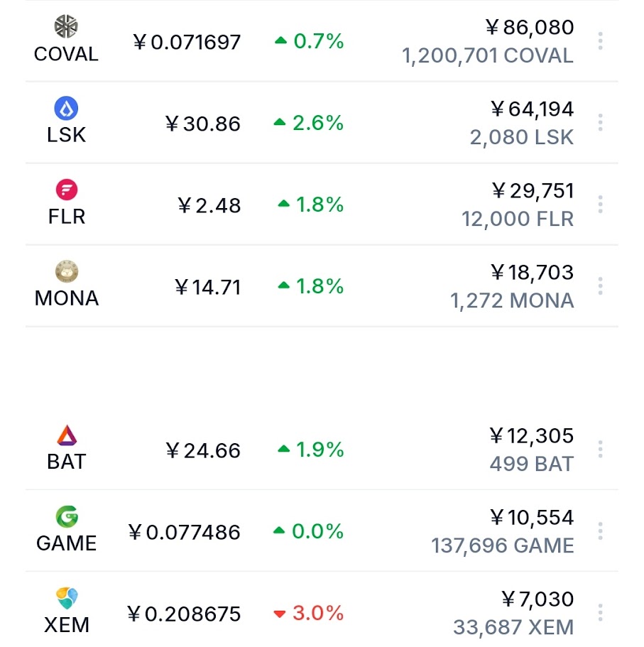
Task: Open the three-dot menu for FLR
Action: (x=601, y=205)
